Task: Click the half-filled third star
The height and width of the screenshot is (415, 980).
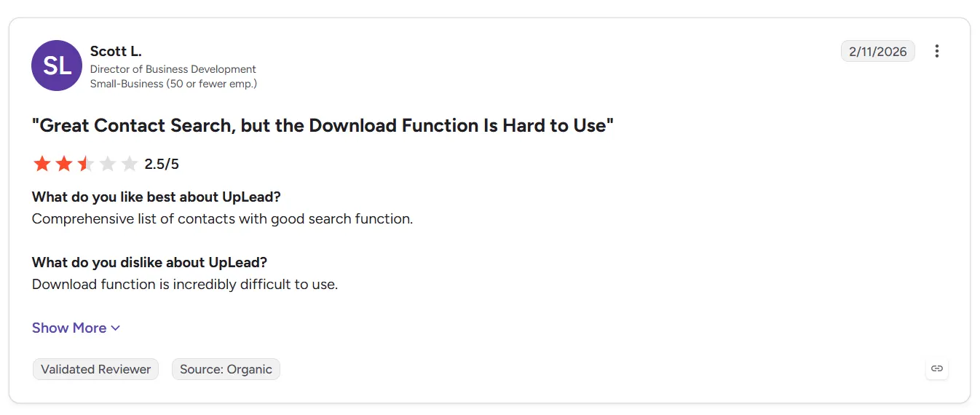Action: 86,164
